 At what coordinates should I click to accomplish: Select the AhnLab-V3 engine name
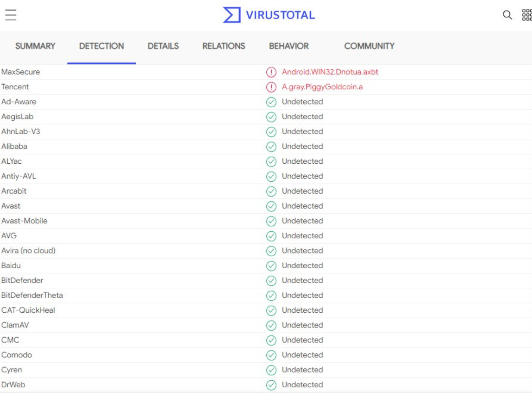point(21,132)
